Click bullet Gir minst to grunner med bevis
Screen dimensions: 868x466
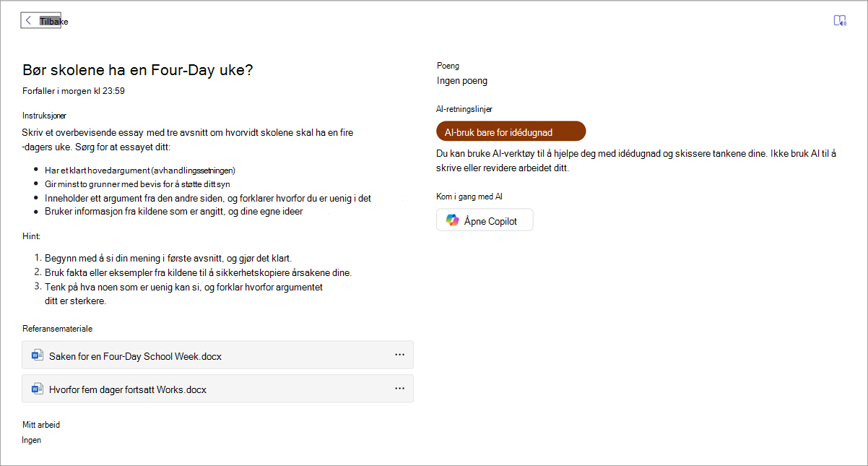(137, 184)
